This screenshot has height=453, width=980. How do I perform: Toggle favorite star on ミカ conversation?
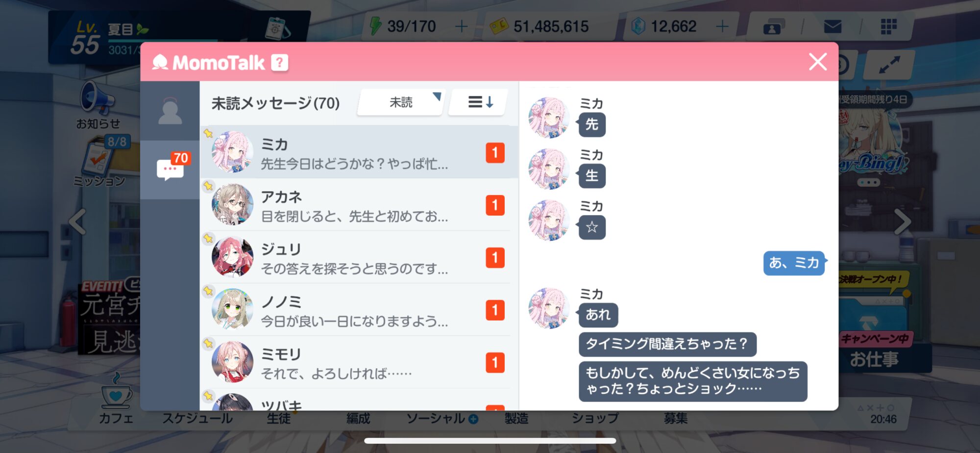[x=208, y=133]
